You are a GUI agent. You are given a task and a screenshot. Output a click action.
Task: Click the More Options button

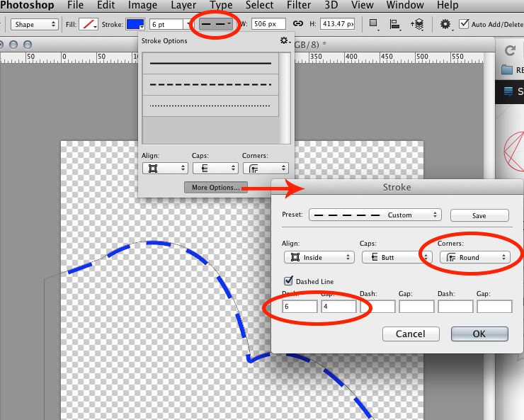pyautogui.click(x=216, y=188)
